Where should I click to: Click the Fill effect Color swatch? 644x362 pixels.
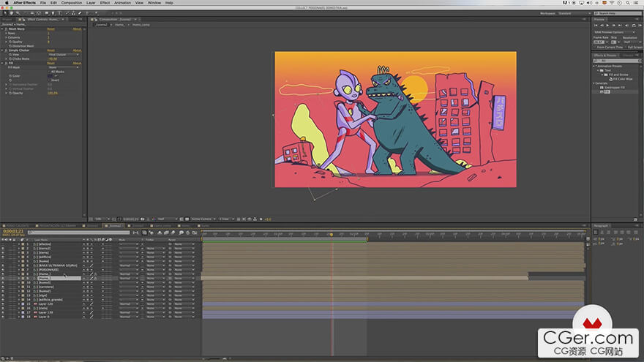point(50,75)
